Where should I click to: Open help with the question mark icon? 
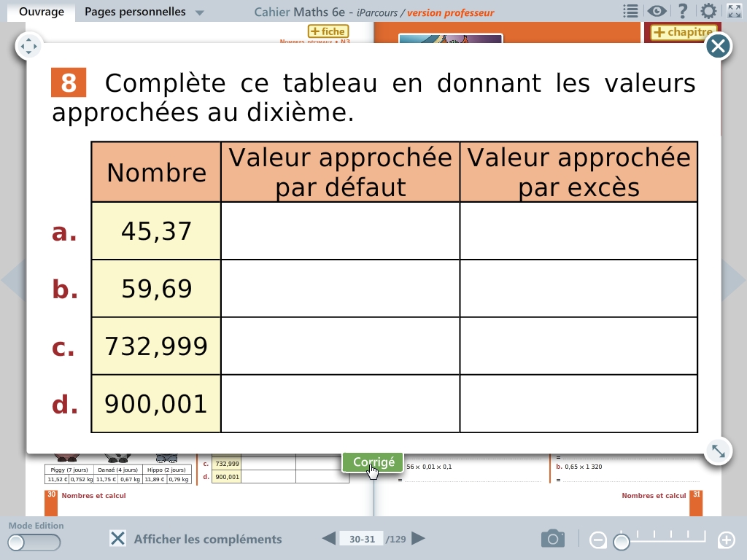tap(683, 12)
